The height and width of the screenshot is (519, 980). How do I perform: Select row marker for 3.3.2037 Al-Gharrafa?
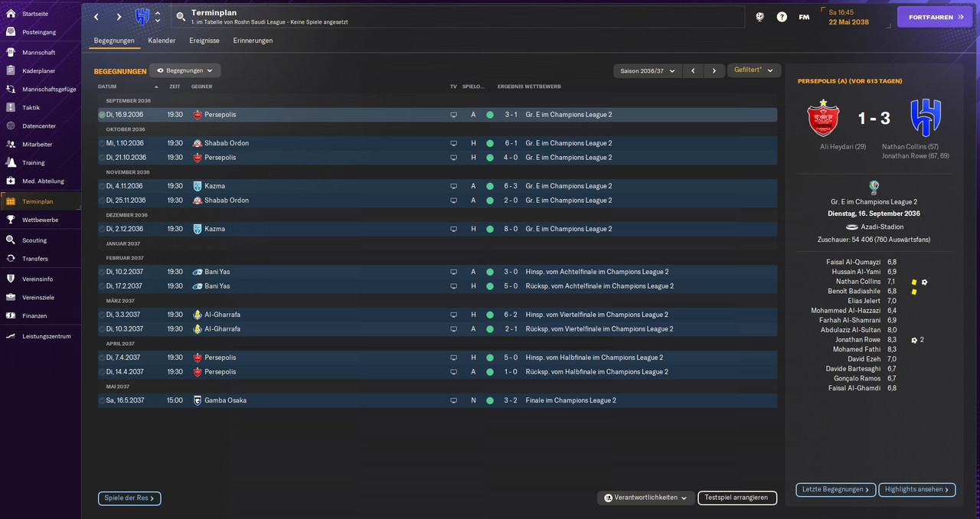pyautogui.click(x=102, y=315)
